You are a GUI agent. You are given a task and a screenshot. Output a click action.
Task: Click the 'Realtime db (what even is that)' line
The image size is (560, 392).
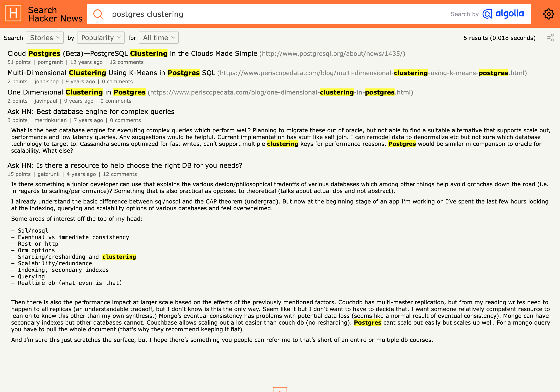click(x=66, y=283)
